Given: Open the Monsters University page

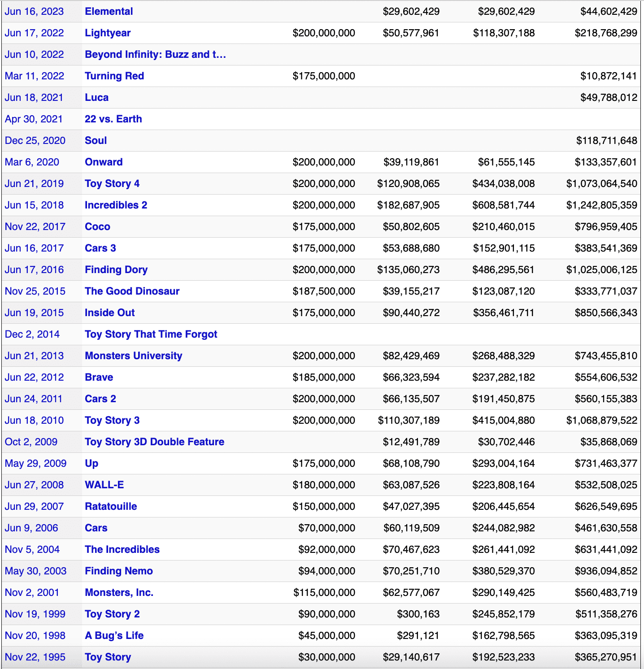Looking at the screenshot, I should (x=134, y=356).
